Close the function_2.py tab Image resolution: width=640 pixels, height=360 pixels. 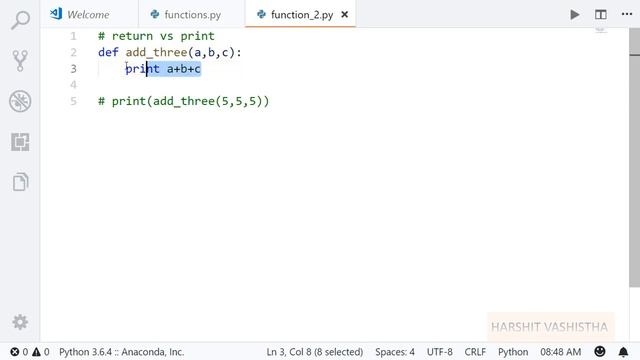click(344, 15)
